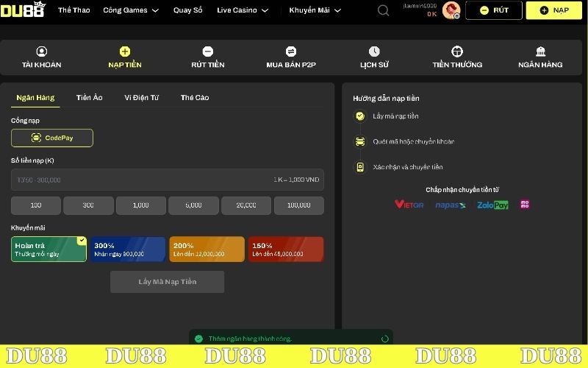
Task: Click the 0 K account balance
Action: coord(431,14)
